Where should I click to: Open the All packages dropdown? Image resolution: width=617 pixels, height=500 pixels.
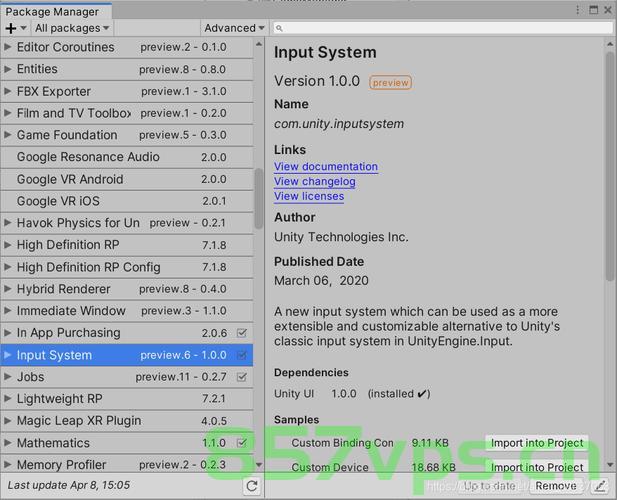(72, 28)
